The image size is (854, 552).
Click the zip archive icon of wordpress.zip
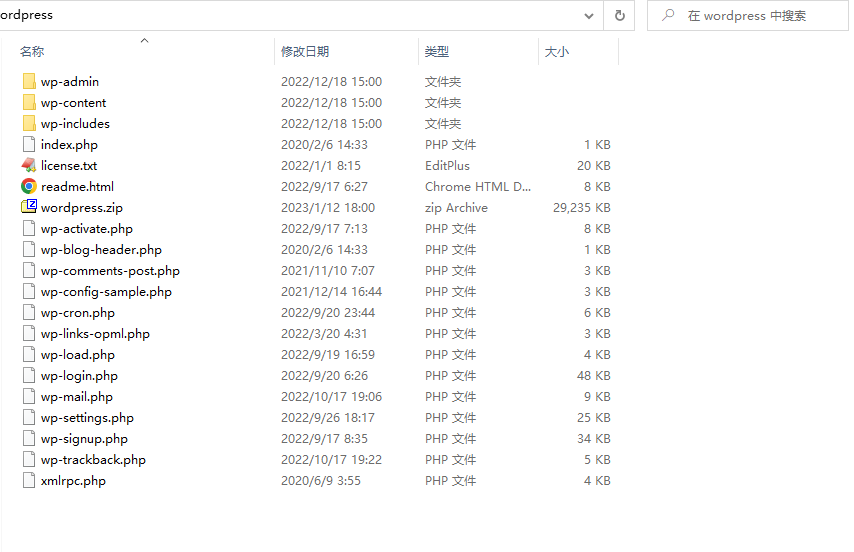tap(29, 207)
